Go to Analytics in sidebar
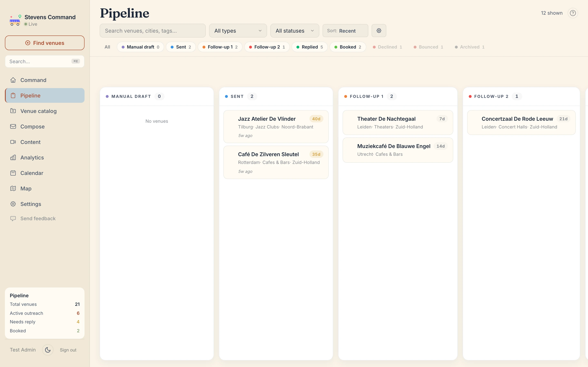The height and width of the screenshot is (367, 588). coord(32,158)
